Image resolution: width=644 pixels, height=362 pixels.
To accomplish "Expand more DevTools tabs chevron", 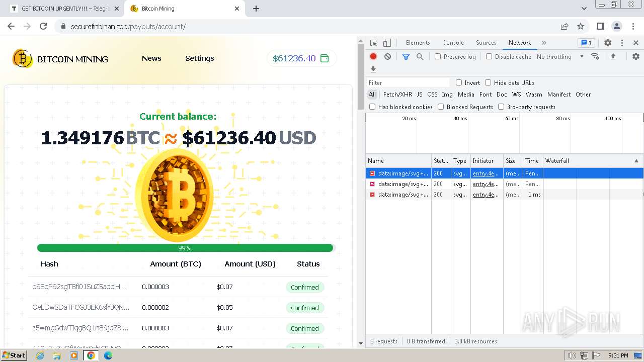I will tap(544, 43).
